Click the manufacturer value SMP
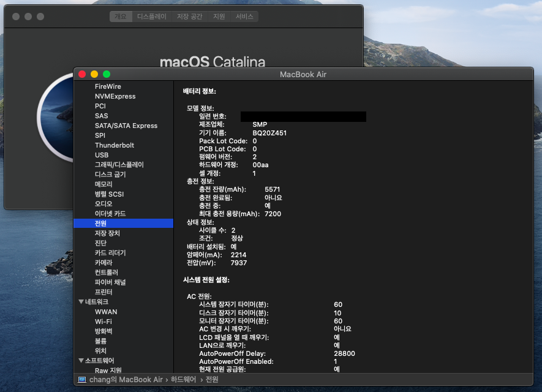Viewport: 542px width, 392px height. (x=260, y=124)
